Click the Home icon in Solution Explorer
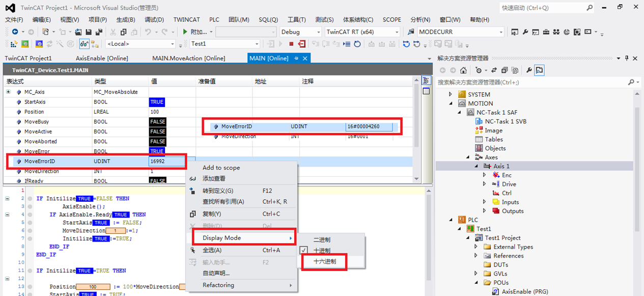This screenshot has height=296, width=644. 463,70
